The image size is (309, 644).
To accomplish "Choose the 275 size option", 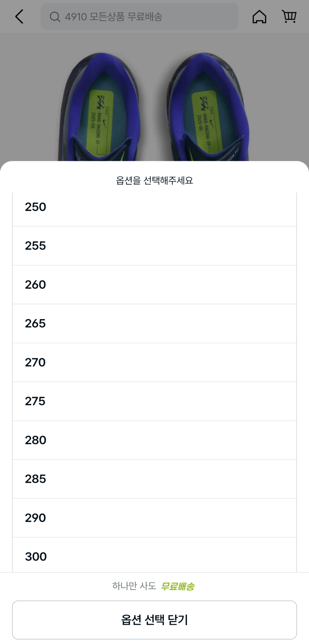I will [154, 401].
